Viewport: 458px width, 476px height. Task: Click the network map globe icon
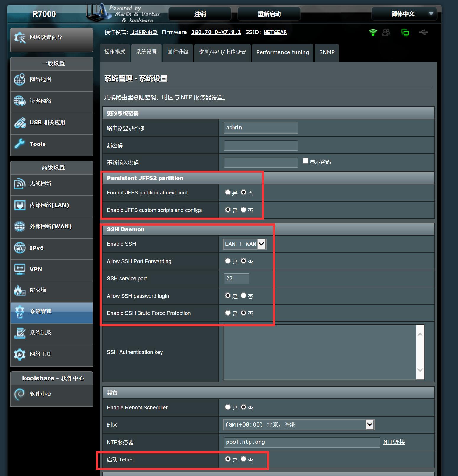click(20, 79)
